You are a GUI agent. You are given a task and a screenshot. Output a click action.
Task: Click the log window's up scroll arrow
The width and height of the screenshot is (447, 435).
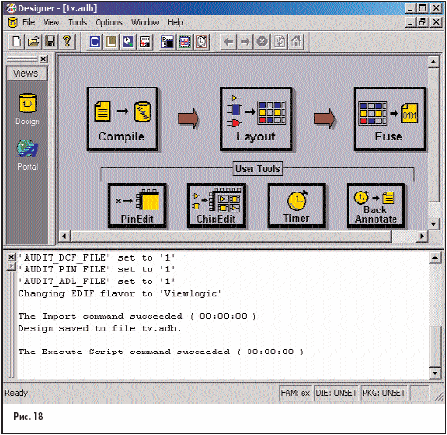pyautogui.click(x=435, y=257)
